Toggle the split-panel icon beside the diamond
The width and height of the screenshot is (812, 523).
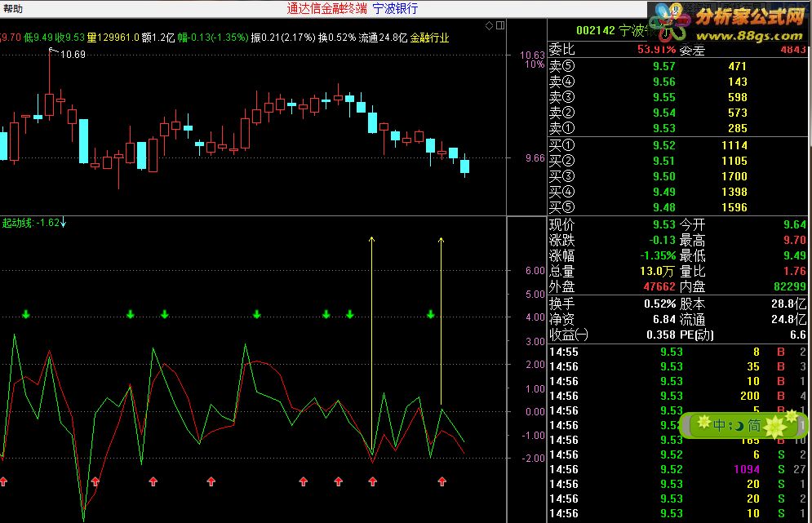500,25
